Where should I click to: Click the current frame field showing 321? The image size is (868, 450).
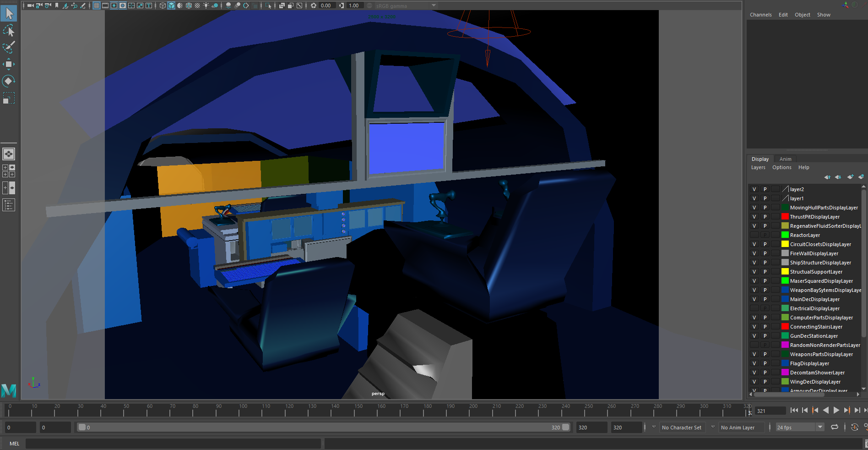point(770,411)
